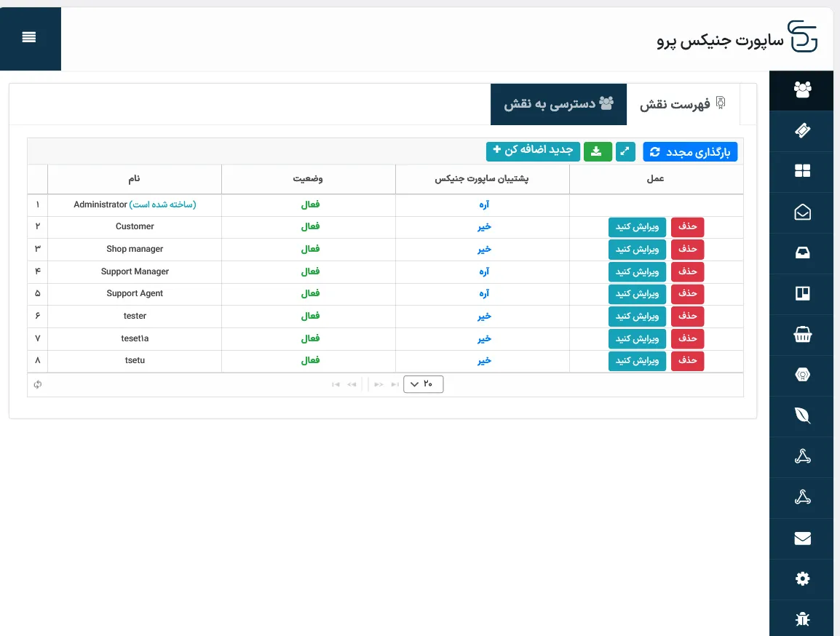Image resolution: width=840 pixels, height=636 pixels.
Task: Open the bug sidebar icon
Action: point(802,619)
